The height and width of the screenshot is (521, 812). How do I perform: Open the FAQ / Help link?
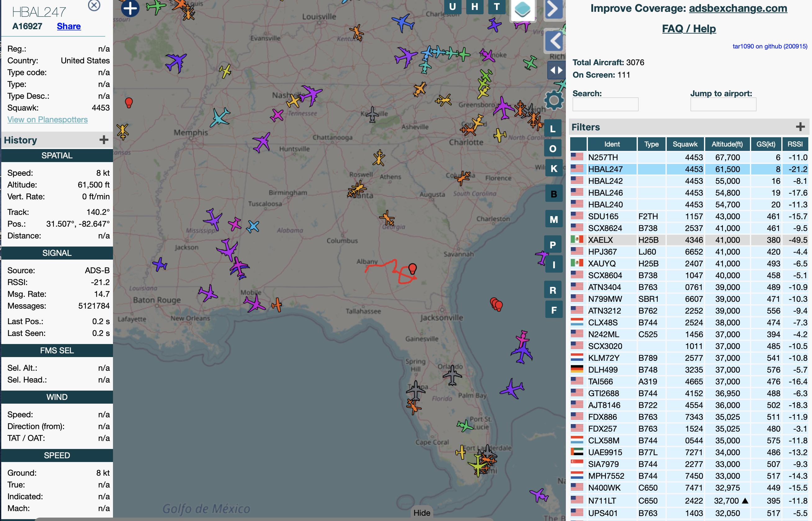click(x=688, y=29)
